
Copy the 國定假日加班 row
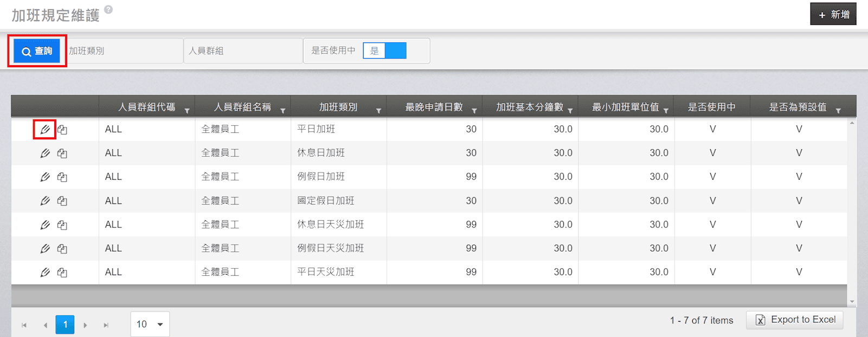coord(62,201)
